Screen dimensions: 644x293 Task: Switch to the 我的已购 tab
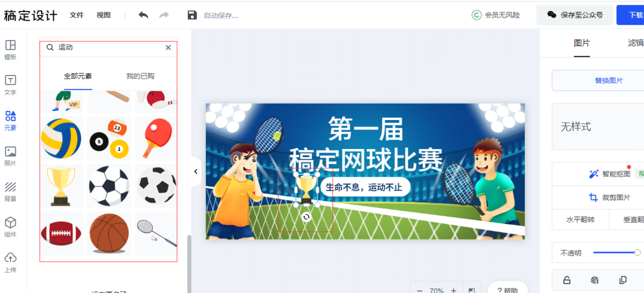coord(140,76)
